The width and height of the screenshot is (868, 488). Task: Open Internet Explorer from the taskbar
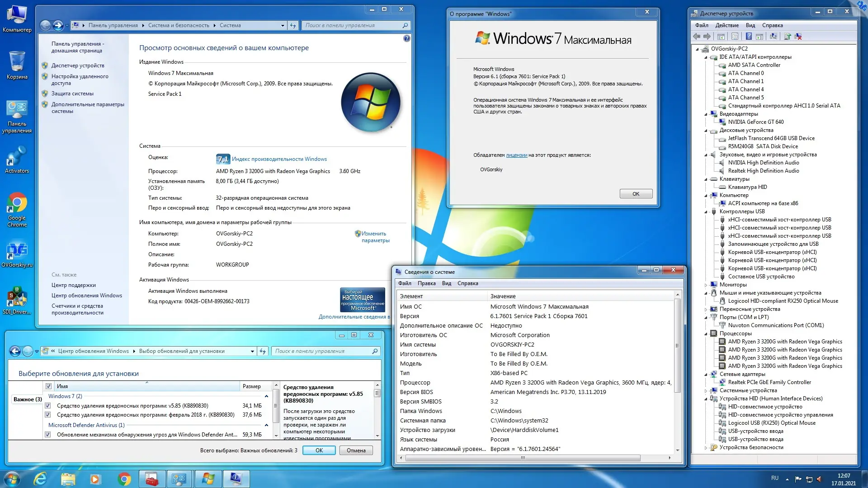[40, 479]
